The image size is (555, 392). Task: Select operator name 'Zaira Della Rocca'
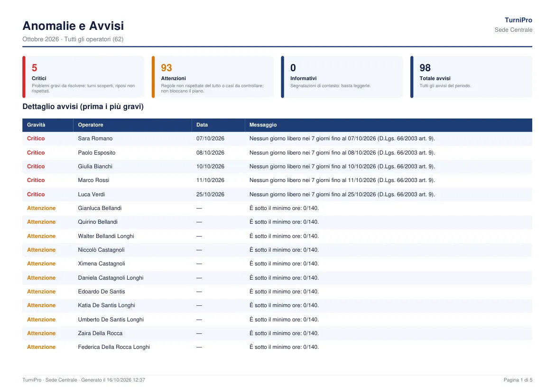100,334
